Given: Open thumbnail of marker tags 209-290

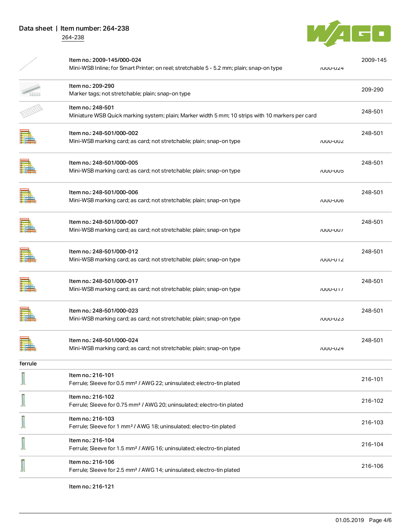Looking at the screenshot, I should click(x=30, y=90).
